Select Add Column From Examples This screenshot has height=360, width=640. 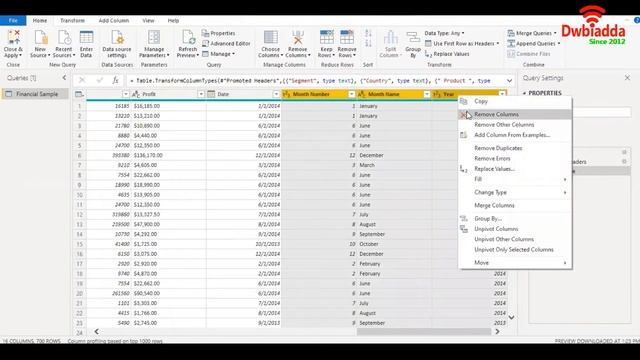click(515, 135)
